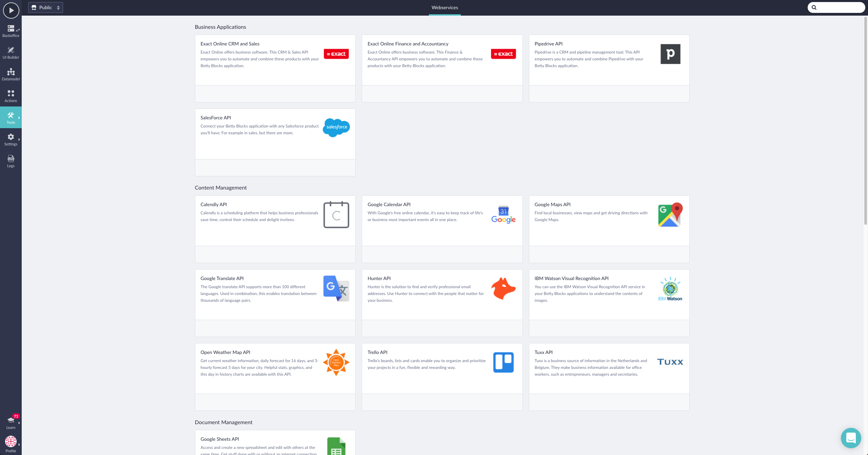
Task: Expand the Profile submenu arrow
Action: click(19, 444)
